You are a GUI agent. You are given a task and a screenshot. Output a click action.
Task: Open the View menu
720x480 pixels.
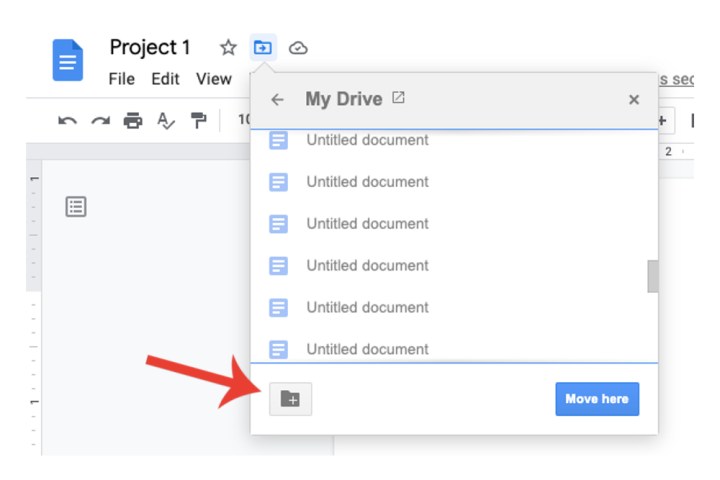click(x=214, y=79)
